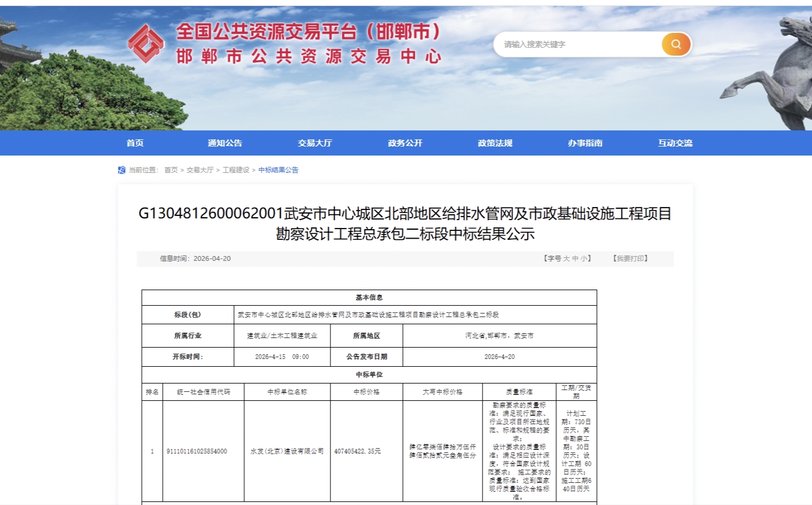Open the 互动交流 navigation menu

(675, 143)
